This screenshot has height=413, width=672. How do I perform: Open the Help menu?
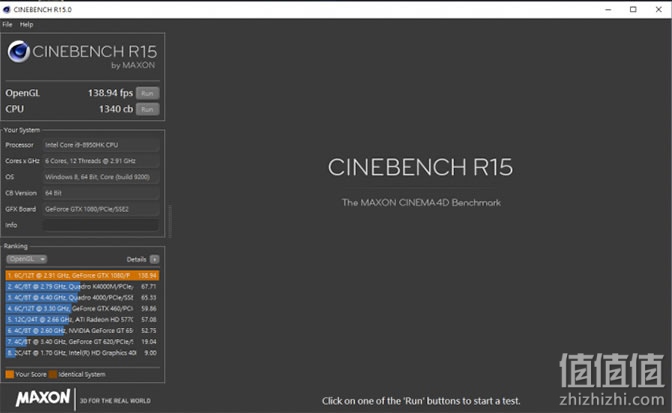pyautogui.click(x=26, y=24)
